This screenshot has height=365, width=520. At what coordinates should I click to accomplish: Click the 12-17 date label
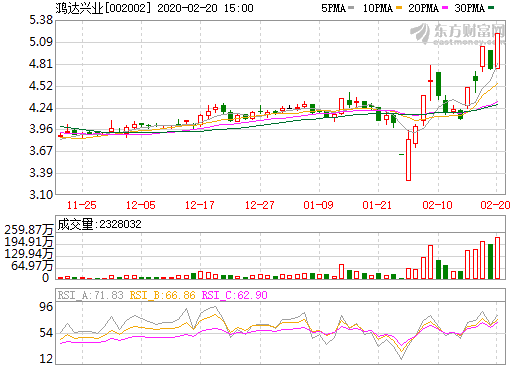tap(200, 205)
